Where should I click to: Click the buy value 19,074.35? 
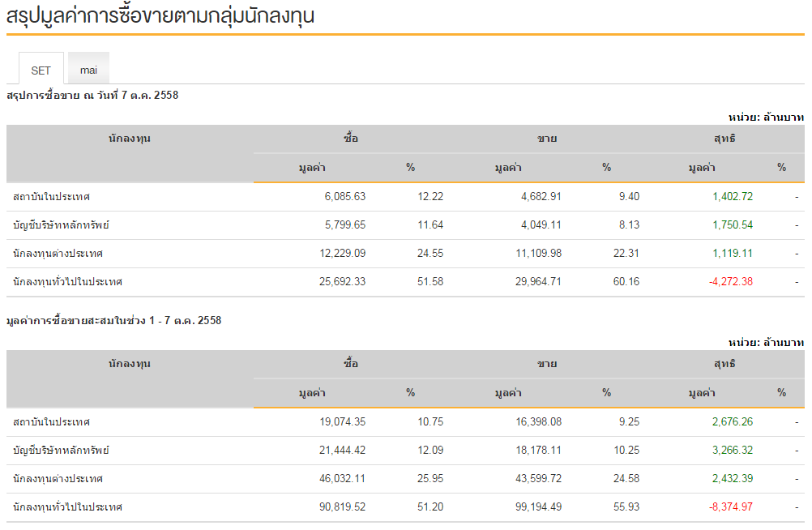341,422
